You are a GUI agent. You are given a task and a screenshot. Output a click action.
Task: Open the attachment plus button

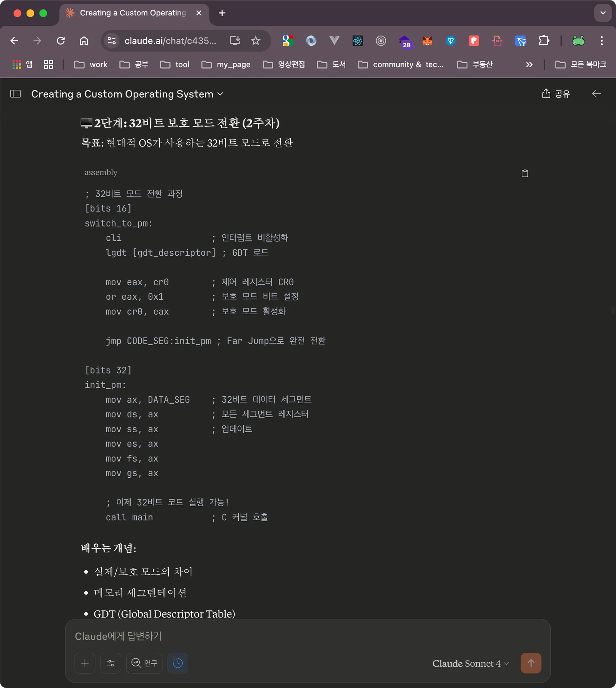85,663
